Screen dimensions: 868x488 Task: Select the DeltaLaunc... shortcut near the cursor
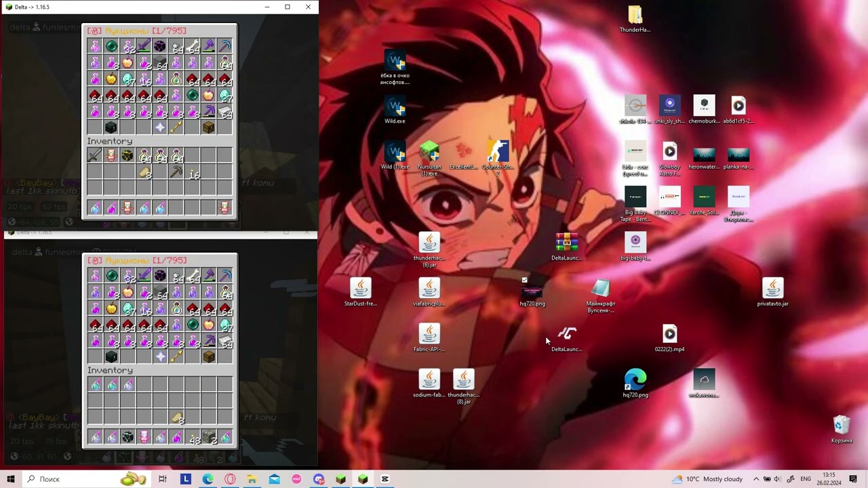[566, 338]
